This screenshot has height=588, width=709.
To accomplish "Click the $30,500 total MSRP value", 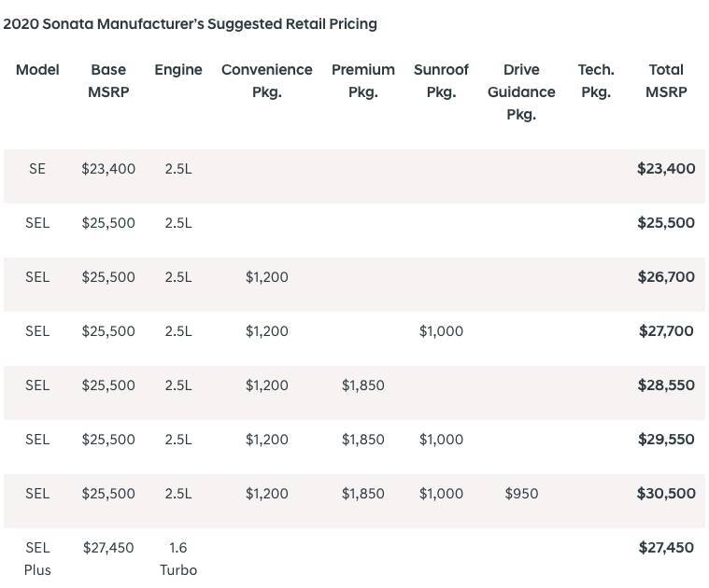I will 666,494.
